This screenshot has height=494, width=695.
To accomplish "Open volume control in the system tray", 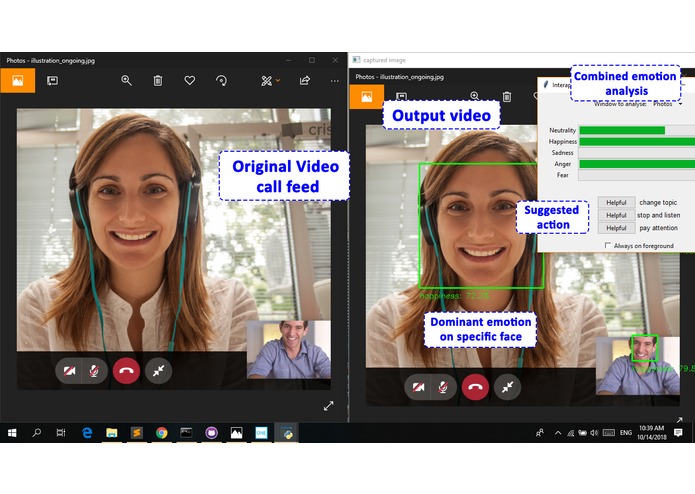I will (x=594, y=433).
